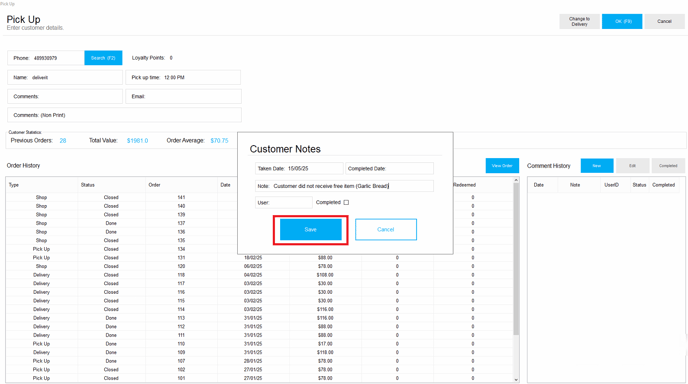Click the Edit button in Comment History
Image resolution: width=688 pixels, height=384 pixels.
[x=632, y=166]
